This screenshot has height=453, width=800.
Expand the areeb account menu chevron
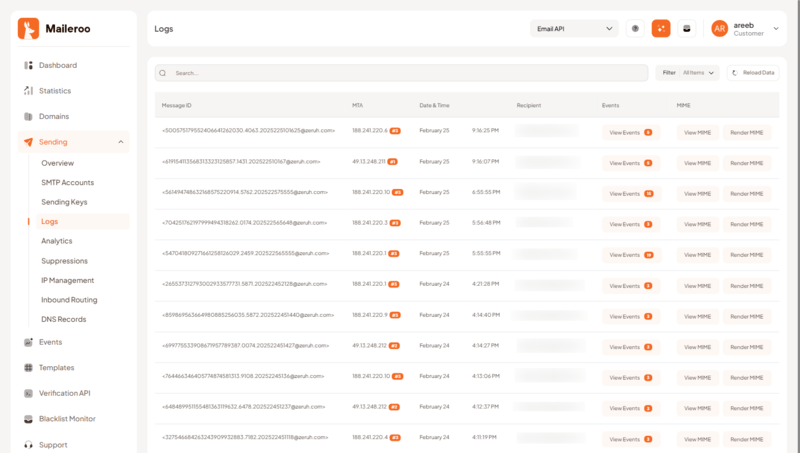[x=776, y=29]
